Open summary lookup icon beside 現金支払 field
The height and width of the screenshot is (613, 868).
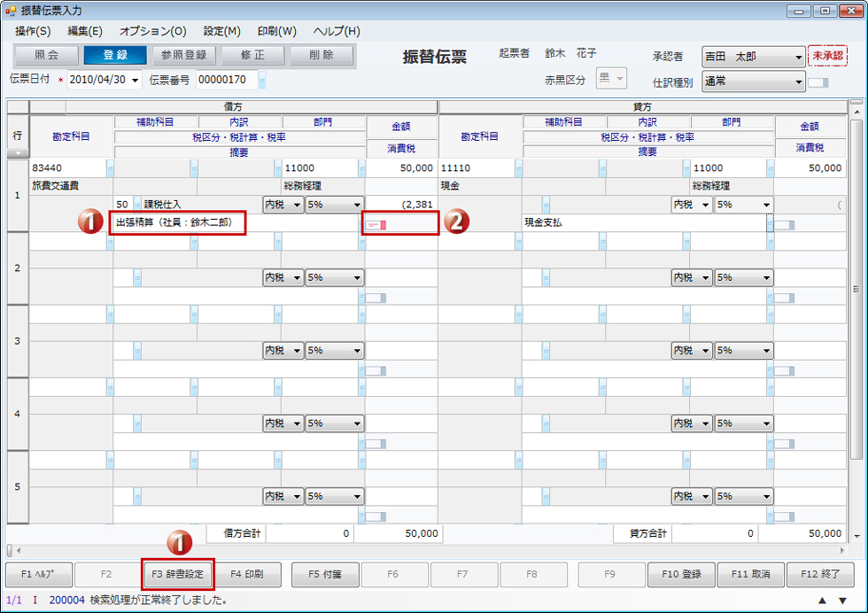pyautogui.click(x=770, y=223)
